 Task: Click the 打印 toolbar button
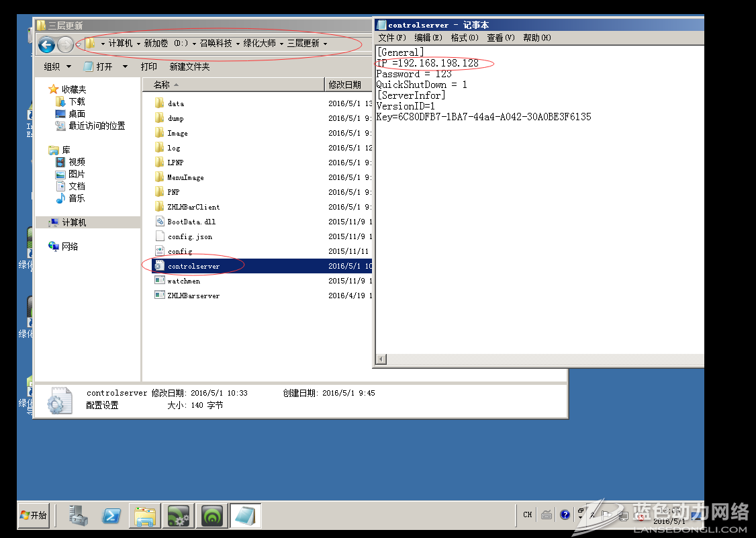148,66
